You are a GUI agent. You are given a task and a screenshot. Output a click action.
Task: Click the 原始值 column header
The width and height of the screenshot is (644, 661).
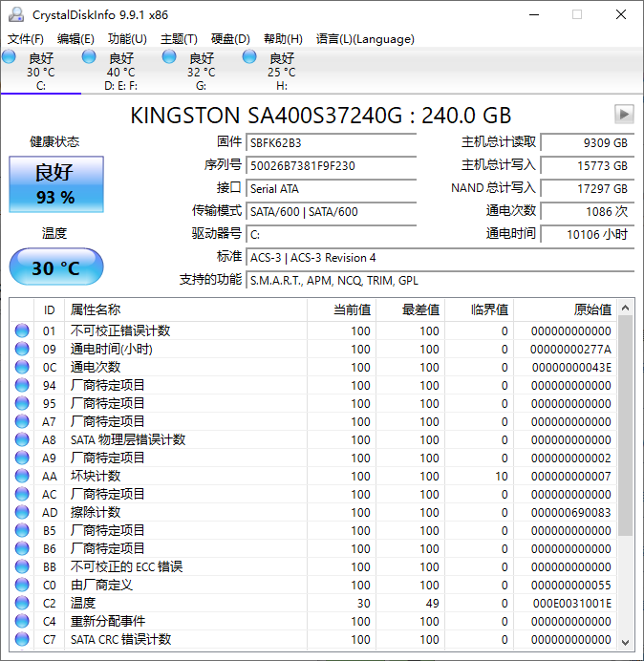[565, 309]
